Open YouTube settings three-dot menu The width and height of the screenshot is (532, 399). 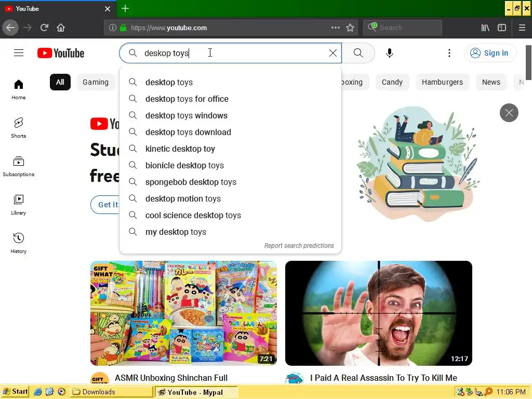(449, 53)
